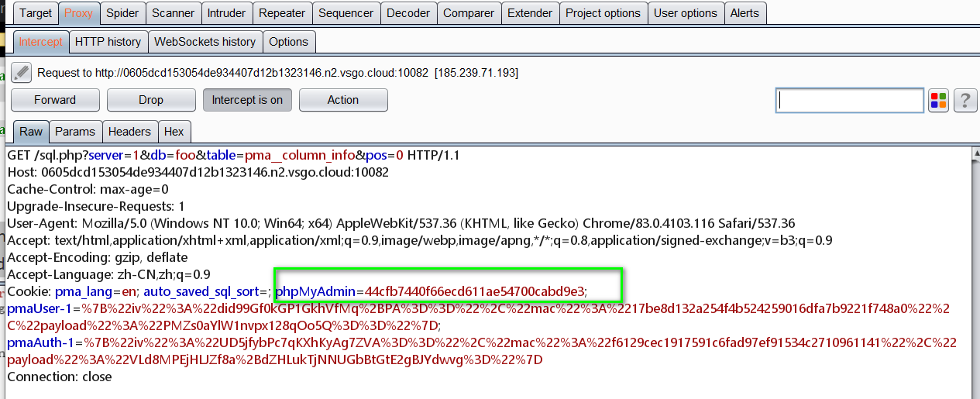Image resolution: width=980 pixels, height=399 pixels.
Task: Switch to the Headers view tab
Action: pos(129,132)
